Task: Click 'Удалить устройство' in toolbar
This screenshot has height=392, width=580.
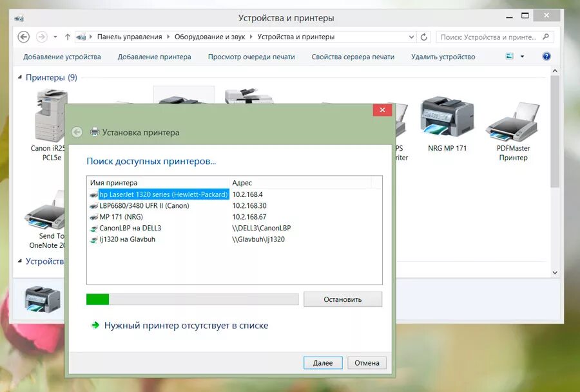Action: coord(443,57)
